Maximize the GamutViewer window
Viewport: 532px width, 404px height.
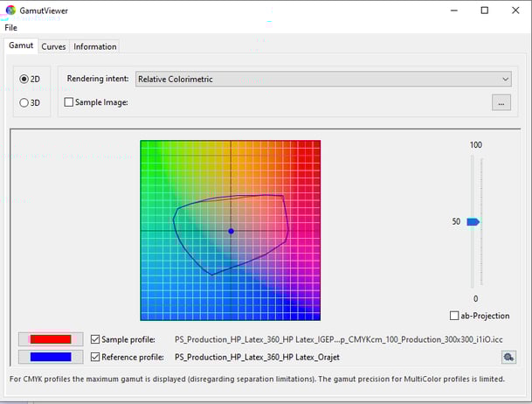tap(485, 10)
